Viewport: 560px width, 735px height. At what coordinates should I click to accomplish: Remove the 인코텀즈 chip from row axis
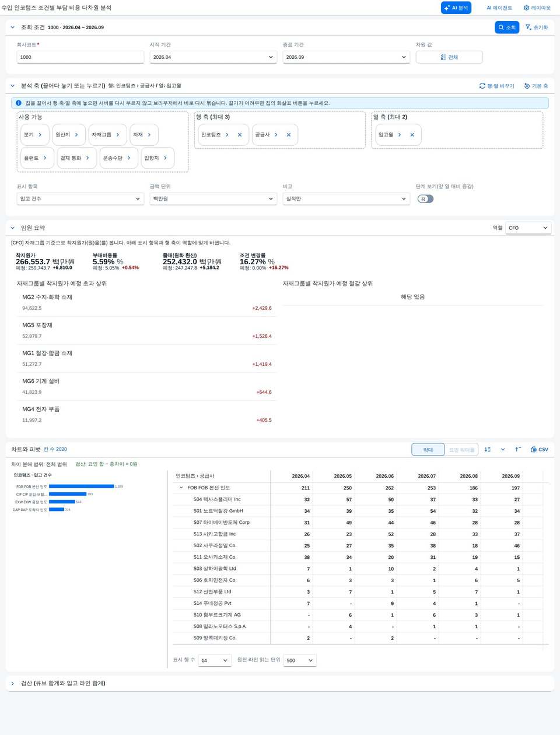pos(240,135)
